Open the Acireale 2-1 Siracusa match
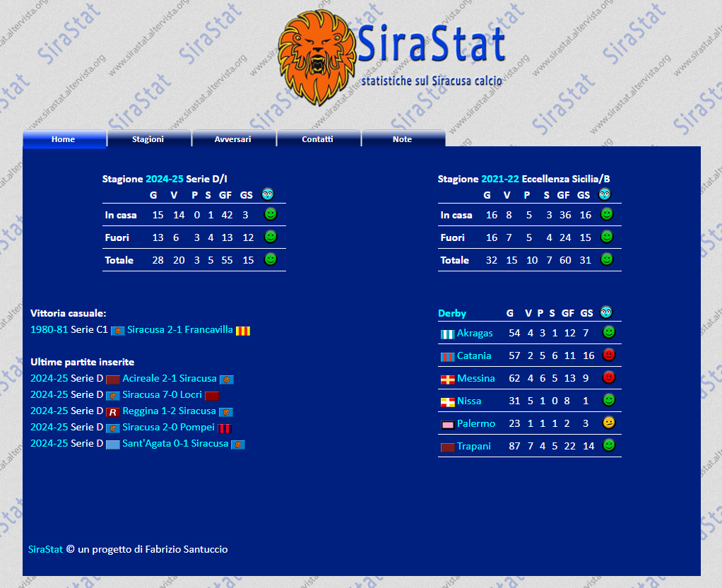This screenshot has width=722, height=588. pos(170,378)
